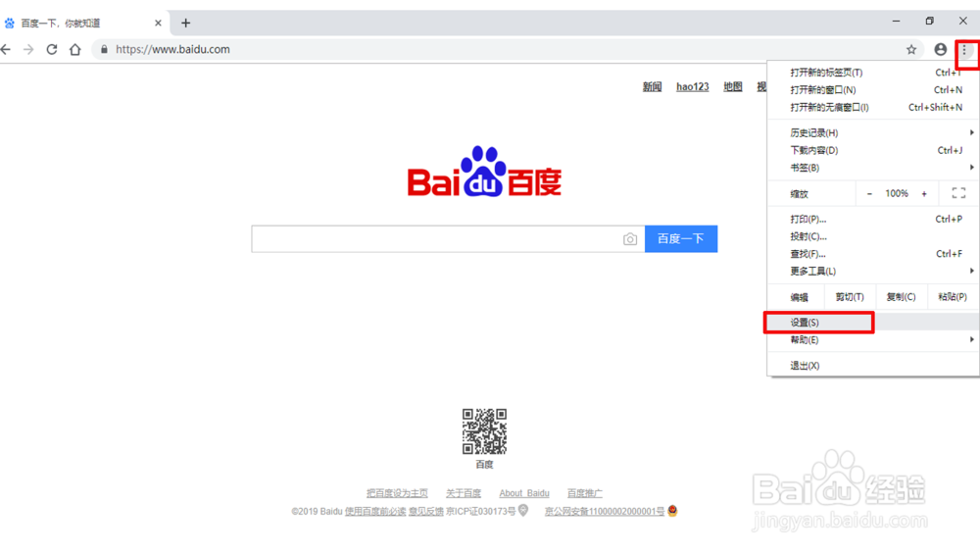Viewport: 980px width, 554px height.
Task: Choose 打开新的窗口(N) menu item
Action: click(x=874, y=90)
